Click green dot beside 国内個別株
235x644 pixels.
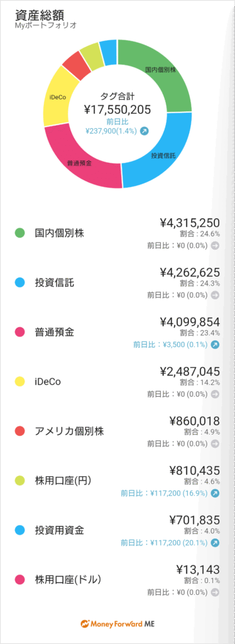pos(19,234)
